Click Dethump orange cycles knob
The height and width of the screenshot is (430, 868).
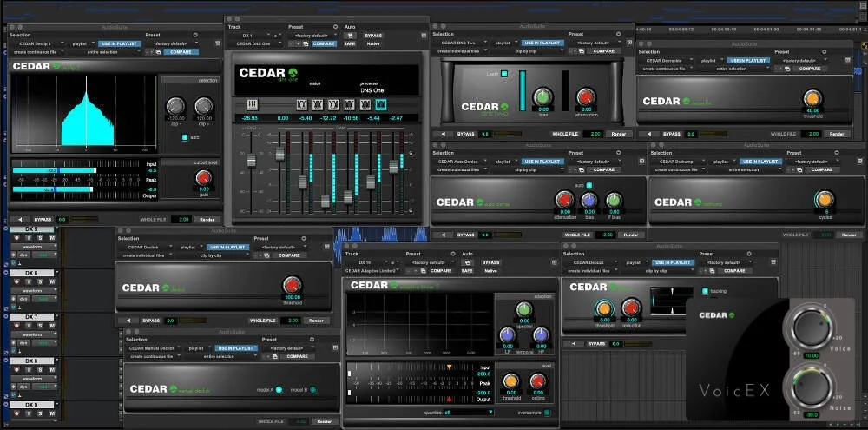tap(825, 199)
